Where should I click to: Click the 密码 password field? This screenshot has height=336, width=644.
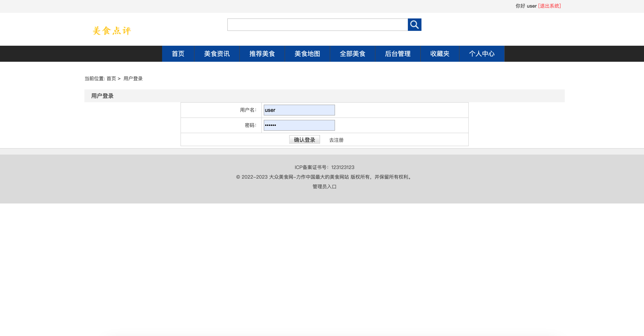tap(299, 125)
